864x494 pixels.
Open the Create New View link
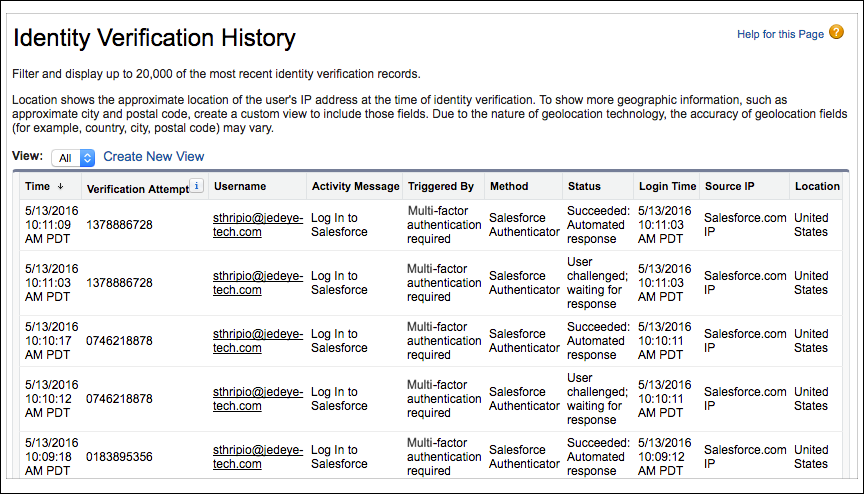[x=154, y=157]
